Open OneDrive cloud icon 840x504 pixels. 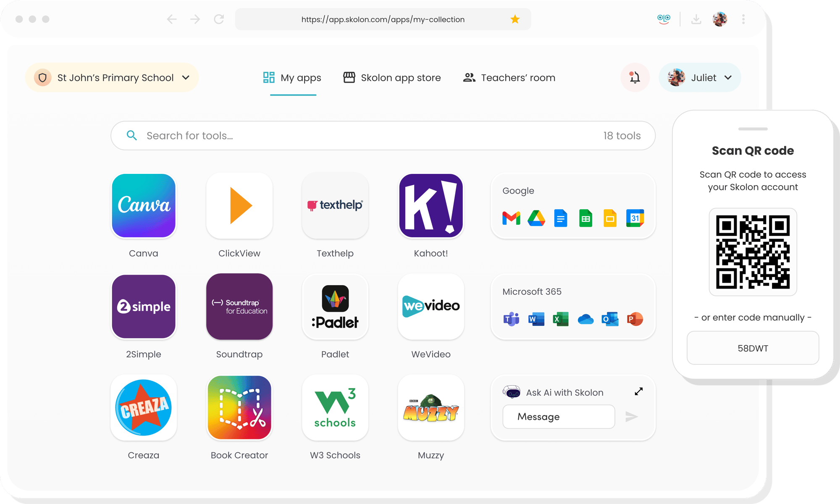[x=585, y=320]
